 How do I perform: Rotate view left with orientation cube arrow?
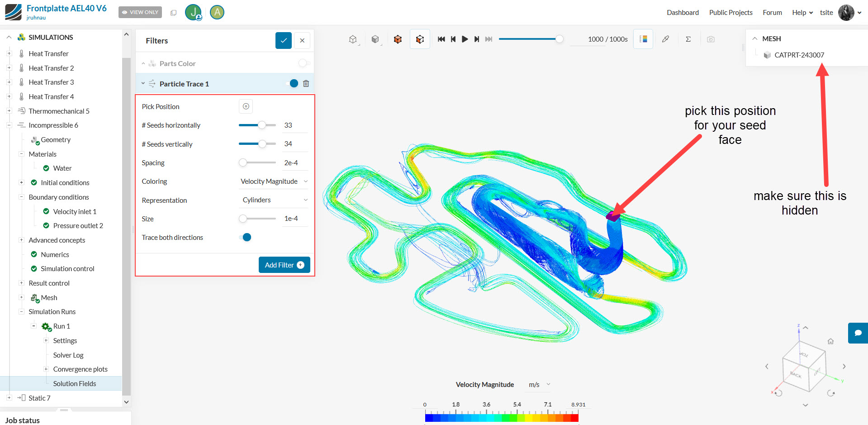767,367
